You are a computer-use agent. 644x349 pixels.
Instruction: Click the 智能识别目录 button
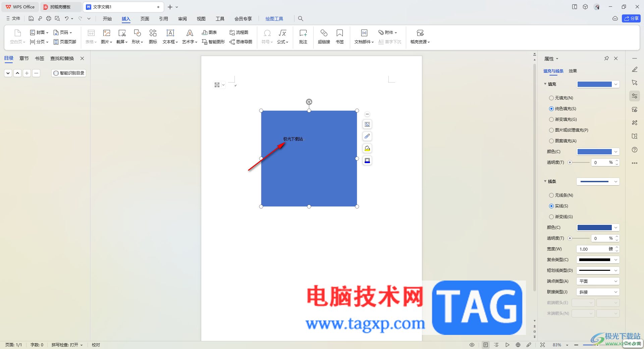[69, 73]
